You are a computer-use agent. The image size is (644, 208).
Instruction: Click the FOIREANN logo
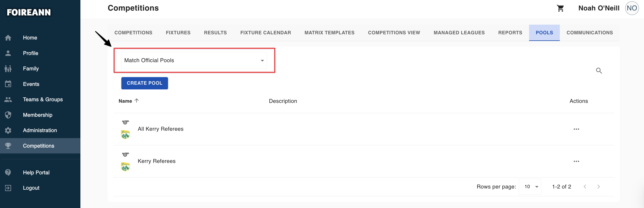point(29,12)
